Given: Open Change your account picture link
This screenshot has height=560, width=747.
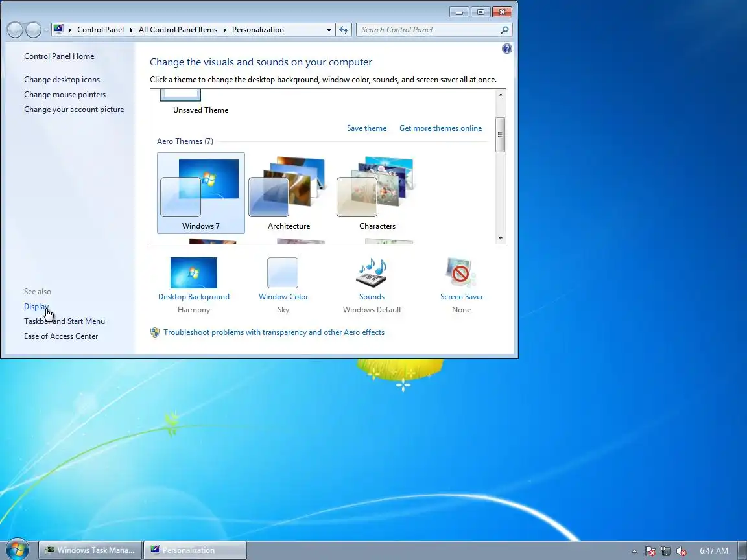Looking at the screenshot, I should pos(74,109).
